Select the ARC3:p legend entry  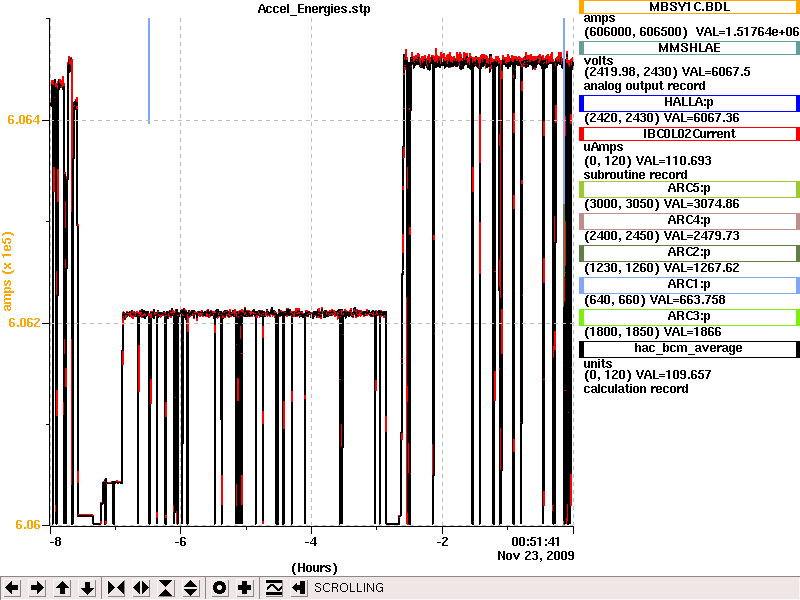(689, 317)
